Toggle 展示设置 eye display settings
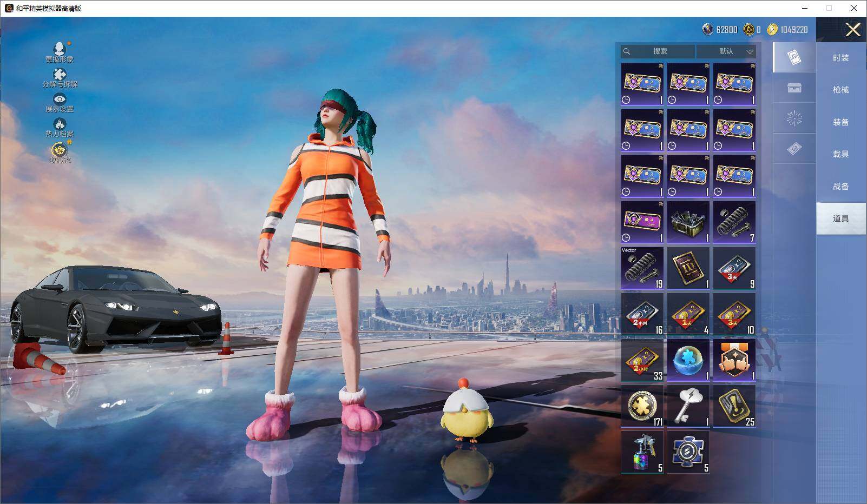The width and height of the screenshot is (867, 504). [x=60, y=103]
